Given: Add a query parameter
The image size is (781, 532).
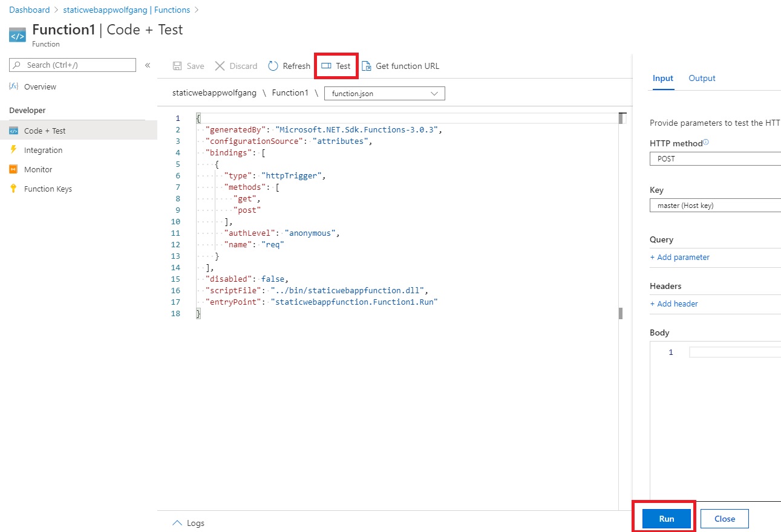Looking at the screenshot, I should (679, 257).
